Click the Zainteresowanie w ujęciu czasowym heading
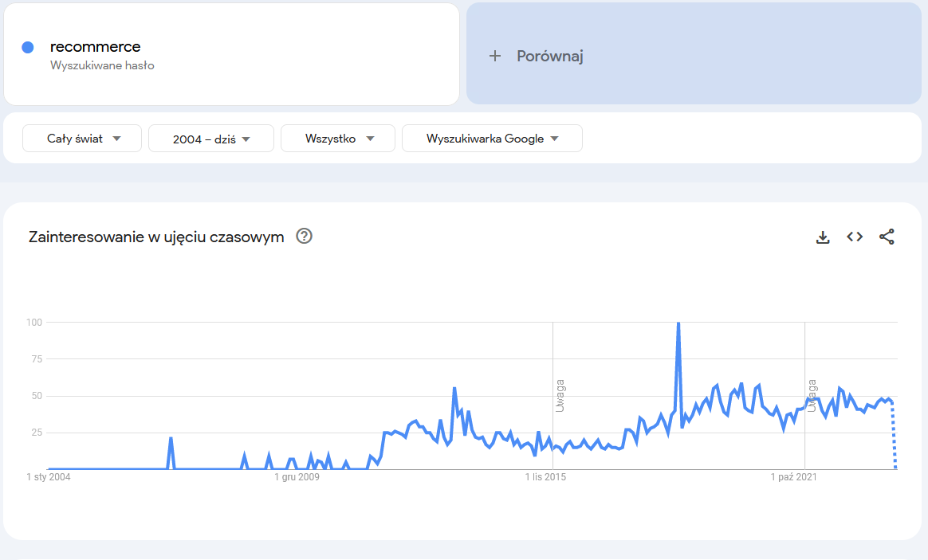This screenshot has height=560, width=928. [x=156, y=237]
